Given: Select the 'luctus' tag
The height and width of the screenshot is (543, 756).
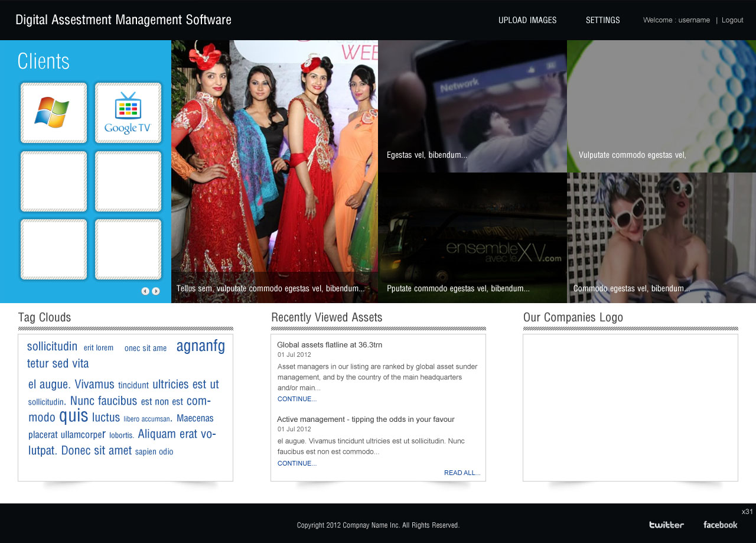Looking at the screenshot, I should [x=106, y=418].
